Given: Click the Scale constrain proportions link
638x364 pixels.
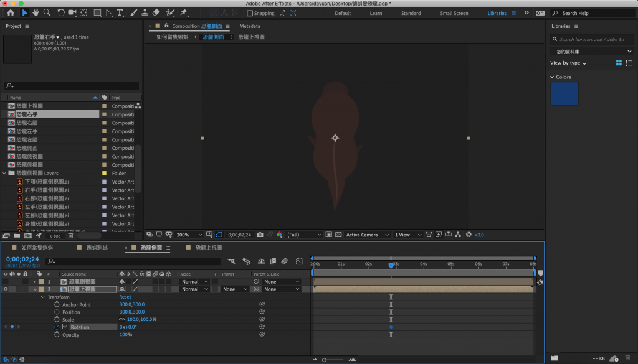Looking at the screenshot, I should coord(122,320).
